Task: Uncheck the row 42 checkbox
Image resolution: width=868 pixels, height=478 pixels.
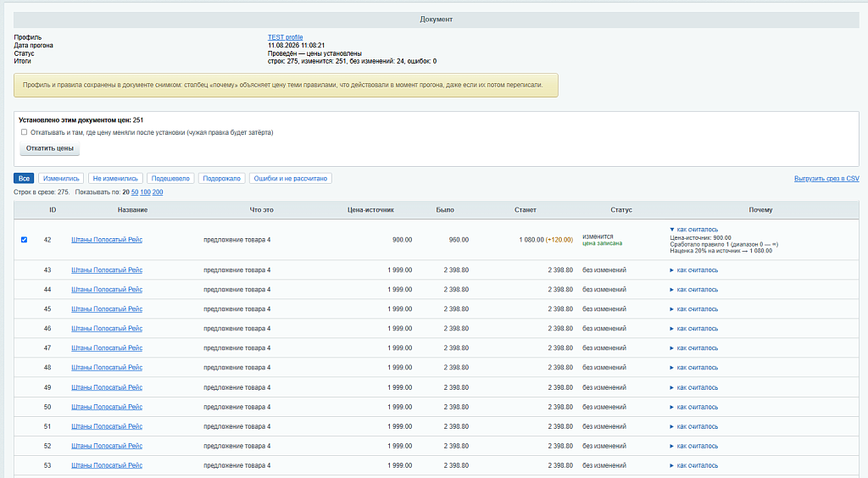Action: tap(24, 240)
